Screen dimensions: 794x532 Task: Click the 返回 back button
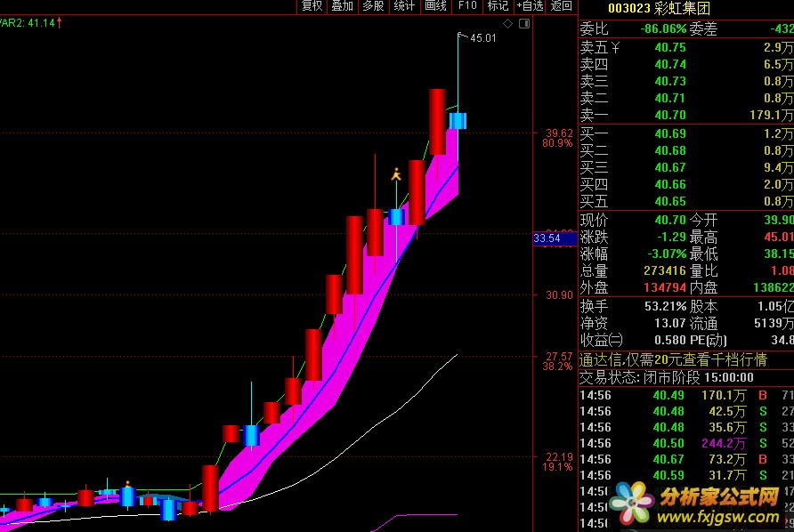[561, 6]
